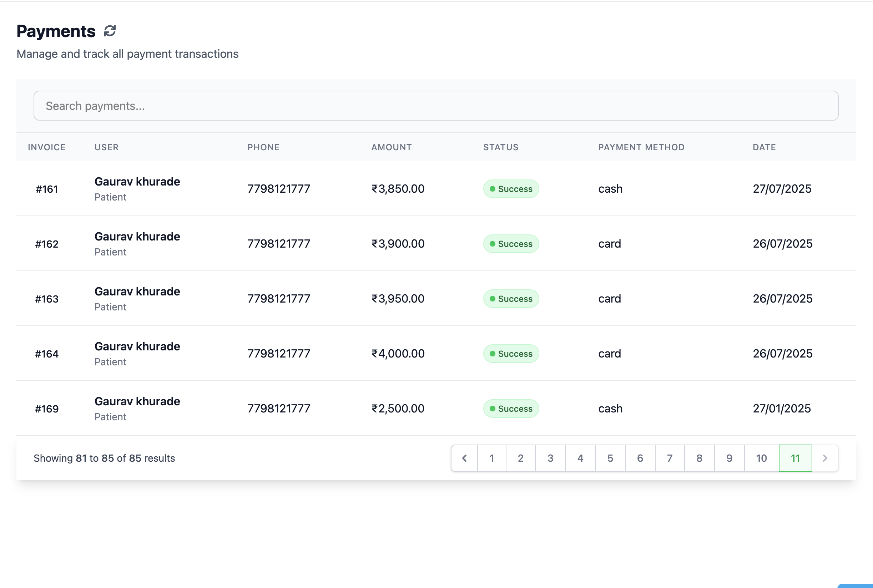Go to page 8

coord(700,458)
